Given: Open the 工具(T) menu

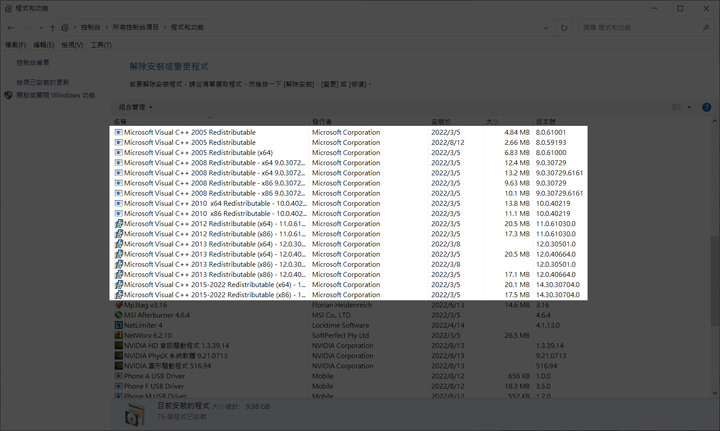Looking at the screenshot, I should 101,45.
